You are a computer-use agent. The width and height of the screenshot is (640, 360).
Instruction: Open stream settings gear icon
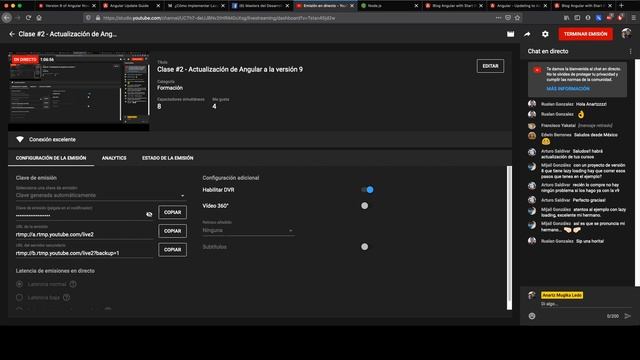point(545,34)
